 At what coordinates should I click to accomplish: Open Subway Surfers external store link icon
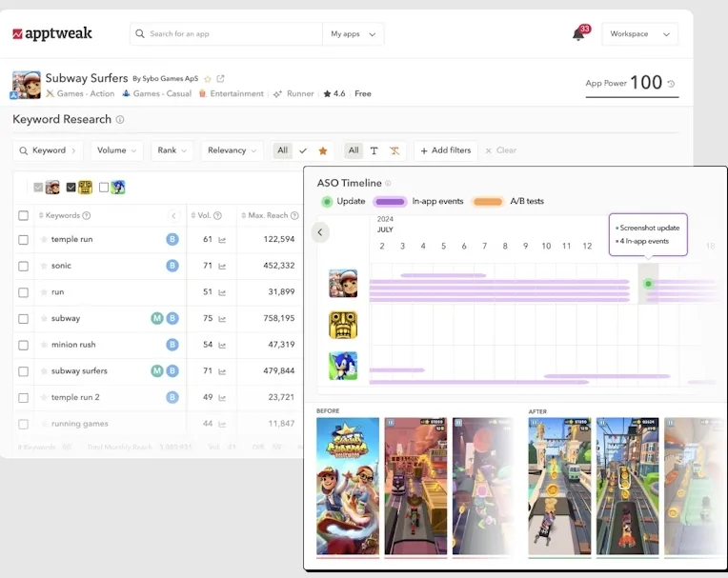click(x=221, y=79)
